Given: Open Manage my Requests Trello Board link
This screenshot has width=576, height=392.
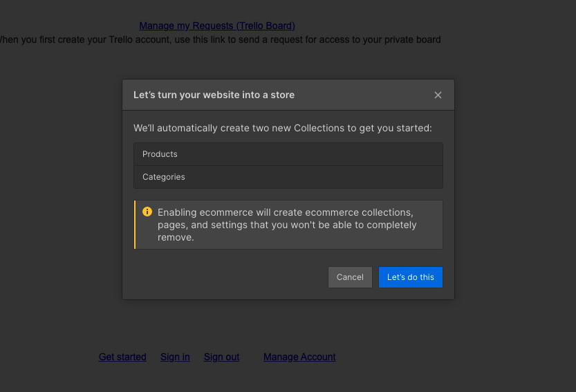Looking at the screenshot, I should [217, 26].
